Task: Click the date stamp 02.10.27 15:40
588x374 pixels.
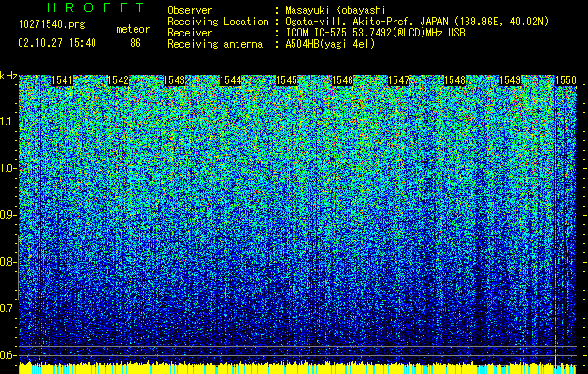Action: (57, 43)
